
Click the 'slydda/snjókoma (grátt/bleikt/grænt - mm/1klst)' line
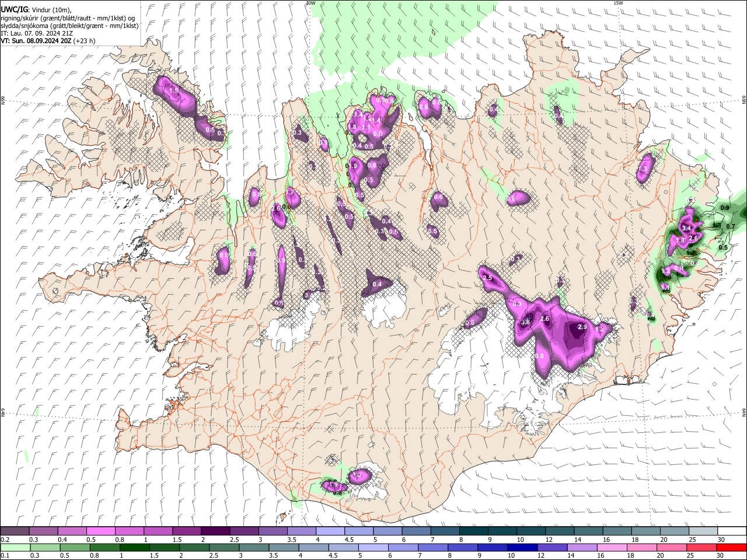pyautogui.click(x=69, y=26)
